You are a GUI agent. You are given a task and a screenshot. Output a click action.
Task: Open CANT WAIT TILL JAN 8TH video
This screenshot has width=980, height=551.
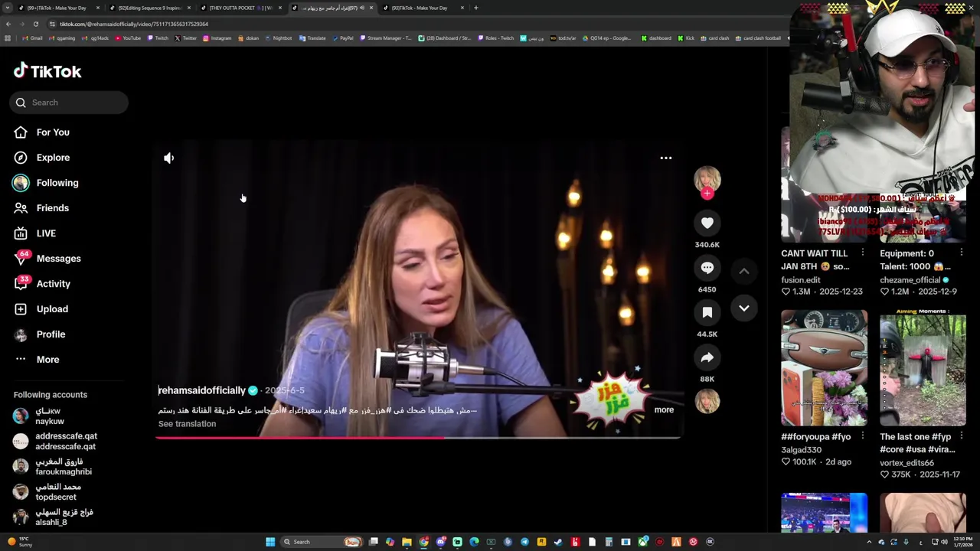tap(815, 259)
